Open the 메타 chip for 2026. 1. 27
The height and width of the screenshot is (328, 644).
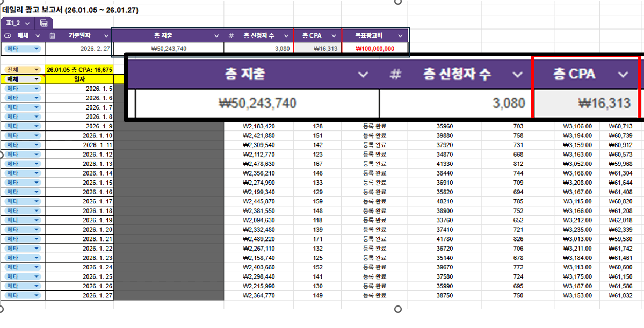coord(23,295)
